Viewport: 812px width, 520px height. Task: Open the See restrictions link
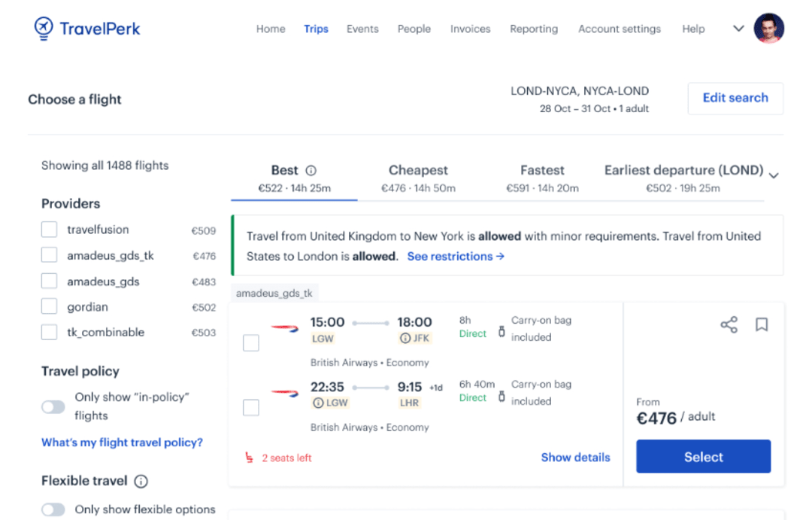[x=455, y=256]
